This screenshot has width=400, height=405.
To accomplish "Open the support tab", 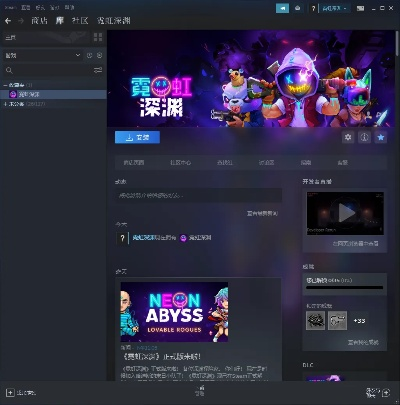I will [343, 163].
